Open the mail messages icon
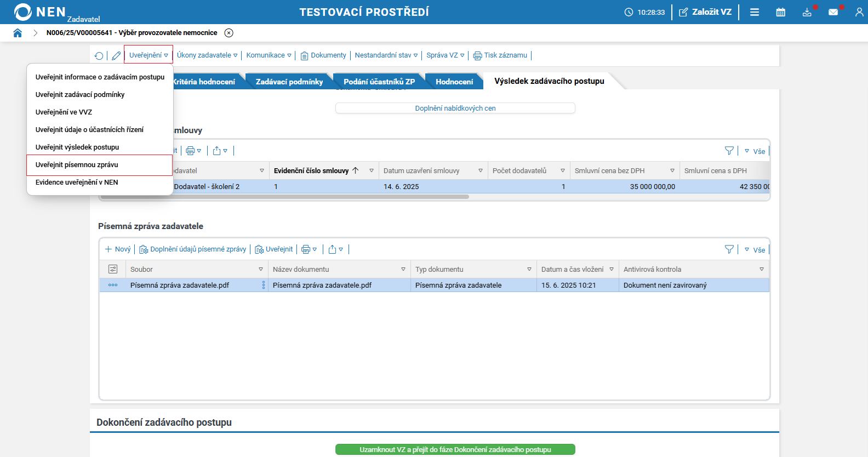This screenshot has height=457, width=868. 833,12
